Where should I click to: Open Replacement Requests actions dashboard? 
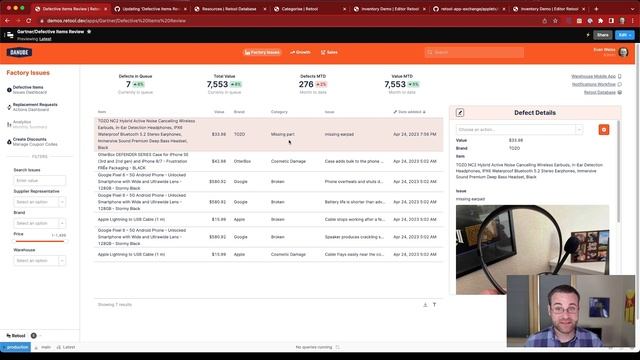35,107
